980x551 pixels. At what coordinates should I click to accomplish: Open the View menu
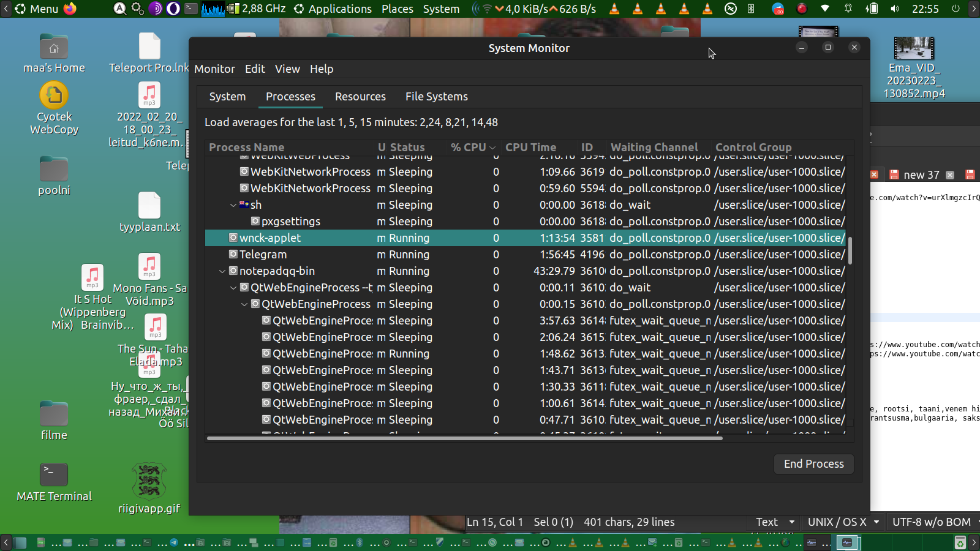(x=287, y=69)
